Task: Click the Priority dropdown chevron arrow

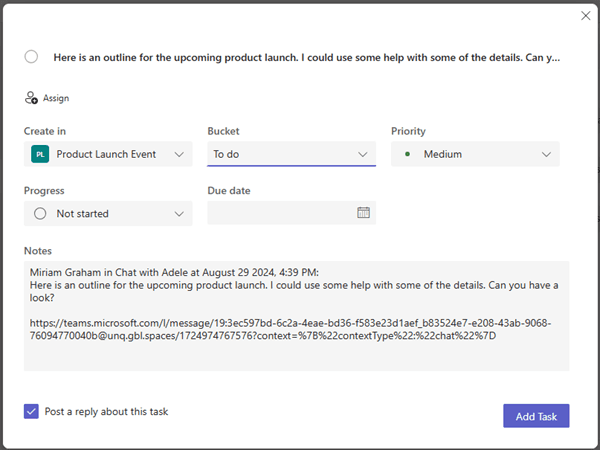Action: click(x=546, y=155)
